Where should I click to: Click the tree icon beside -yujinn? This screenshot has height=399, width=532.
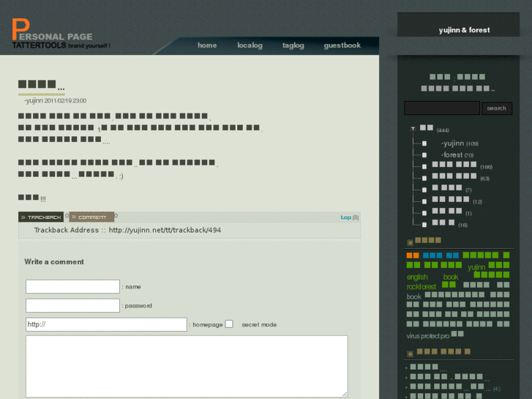(424, 143)
